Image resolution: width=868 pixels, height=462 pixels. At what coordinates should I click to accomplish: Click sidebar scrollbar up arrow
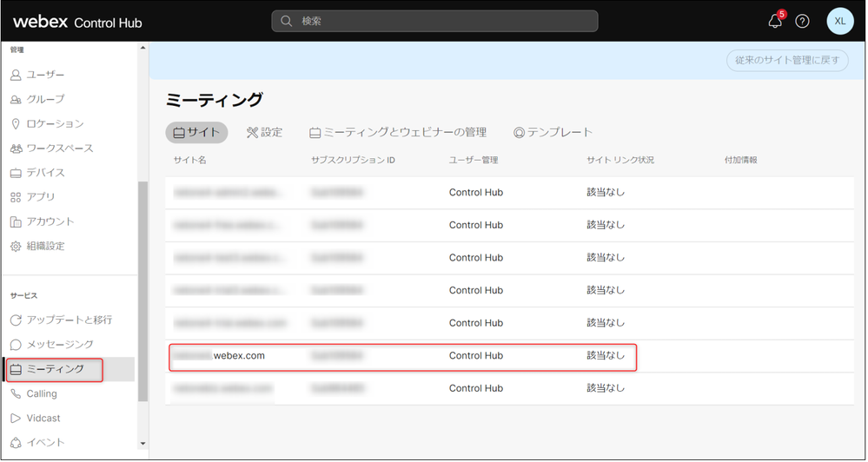click(142, 48)
